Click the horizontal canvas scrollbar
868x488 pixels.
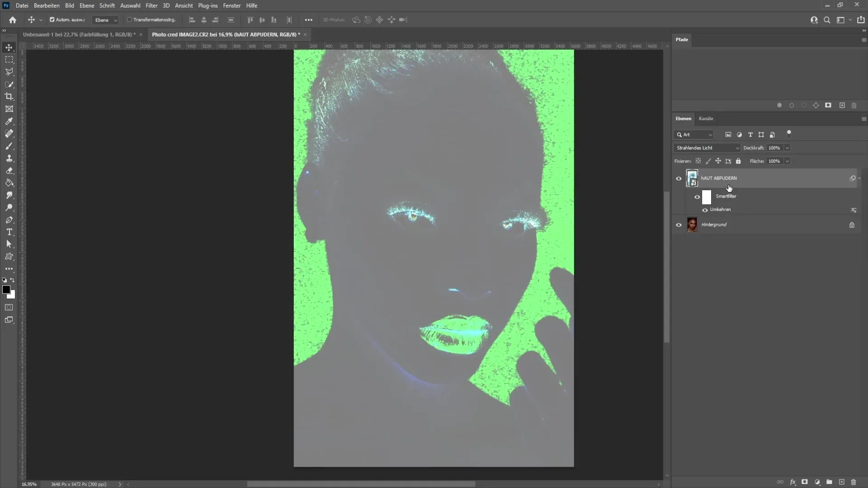(x=361, y=484)
